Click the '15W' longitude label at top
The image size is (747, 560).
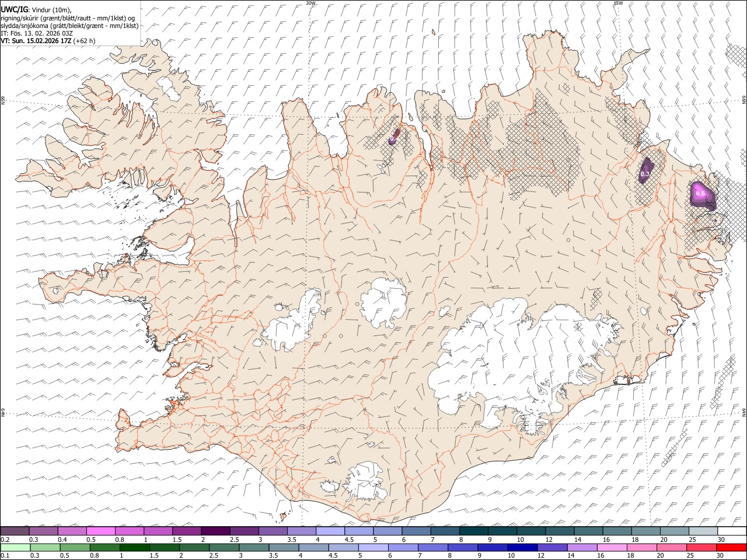(618, 3)
